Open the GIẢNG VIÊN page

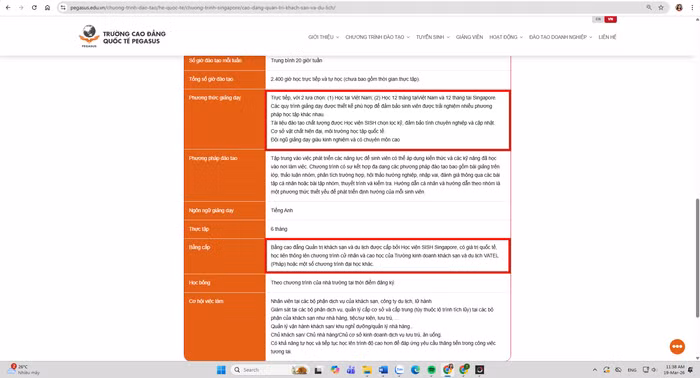pyautogui.click(x=469, y=37)
